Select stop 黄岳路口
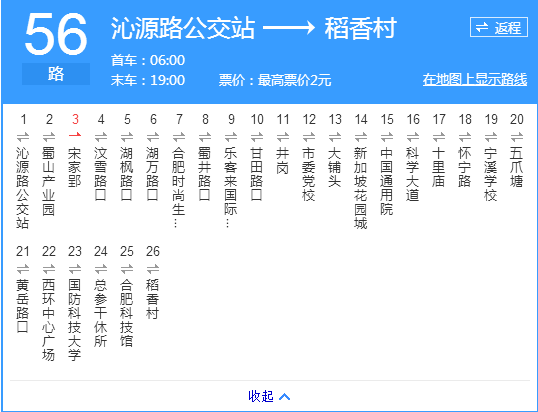The image size is (538, 412). pos(23,306)
